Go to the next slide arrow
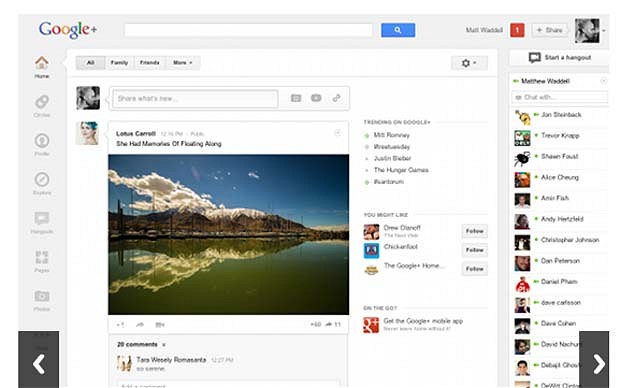620x388 pixels. pos(594,360)
